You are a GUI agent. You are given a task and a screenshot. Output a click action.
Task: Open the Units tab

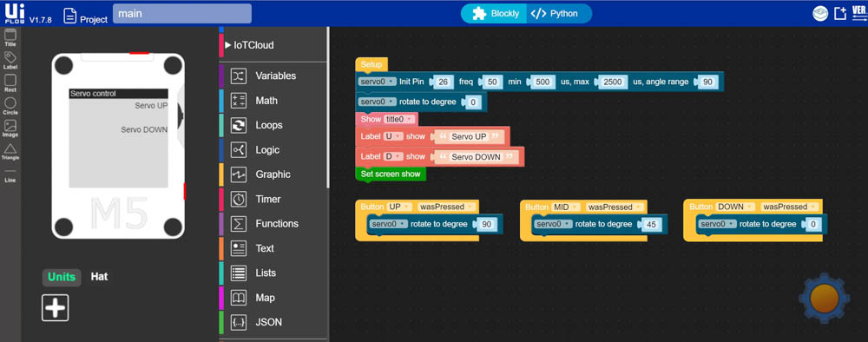point(62,277)
